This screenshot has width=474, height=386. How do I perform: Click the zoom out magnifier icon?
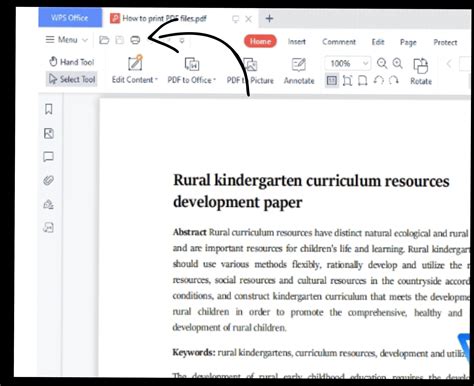point(382,63)
